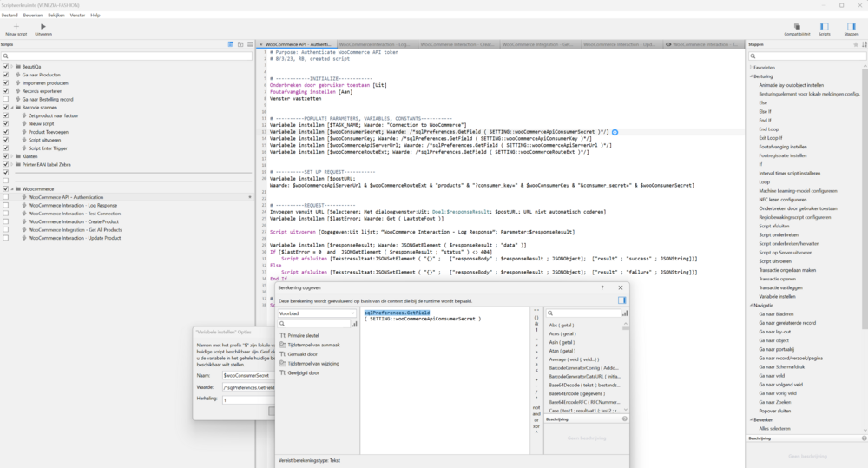Toggle the Stappen panel toolbar icon

[x=851, y=27]
